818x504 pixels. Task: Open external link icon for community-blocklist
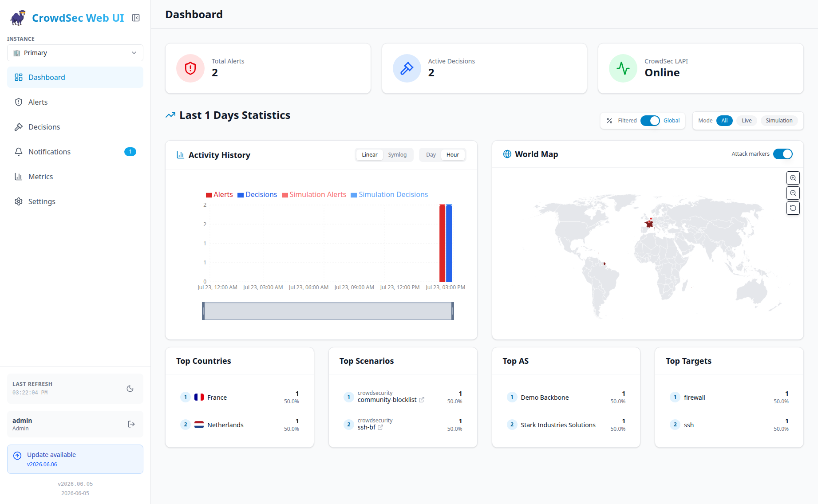(x=422, y=400)
